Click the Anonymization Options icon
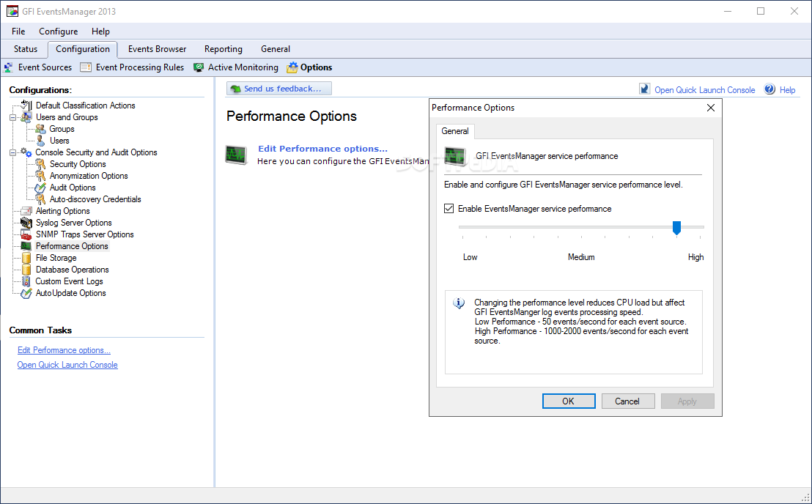 (x=40, y=176)
